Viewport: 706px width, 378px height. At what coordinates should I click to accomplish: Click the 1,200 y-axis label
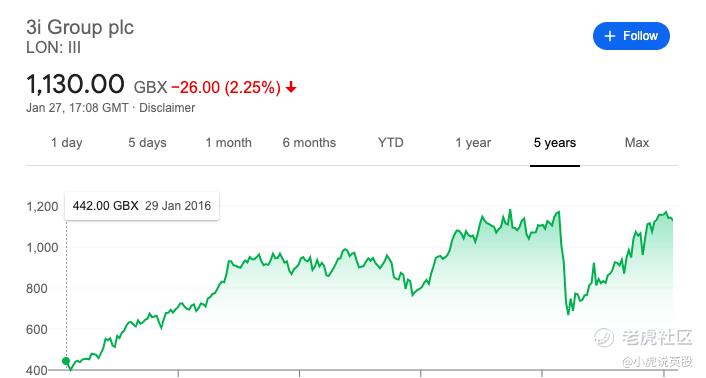(x=42, y=207)
